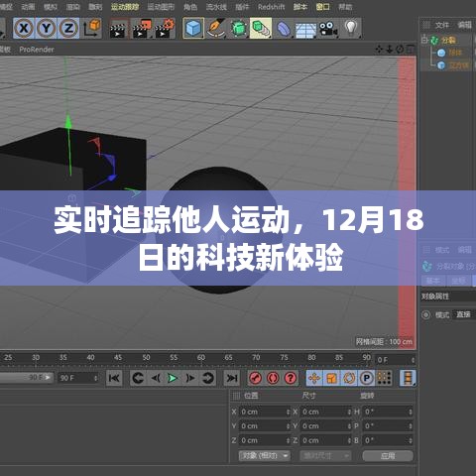The image size is (476, 476).
Task: Click viewport zoom-camera navigation icon
Action: point(390,50)
